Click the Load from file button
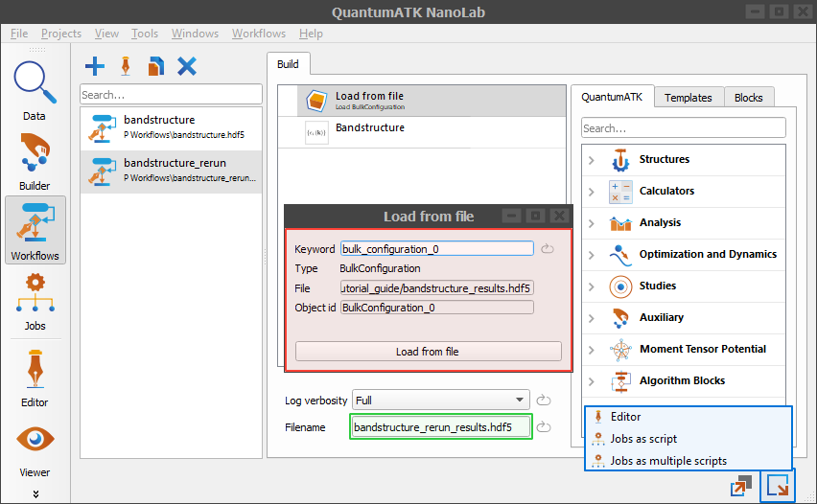This screenshot has width=817, height=504. pyautogui.click(x=429, y=352)
